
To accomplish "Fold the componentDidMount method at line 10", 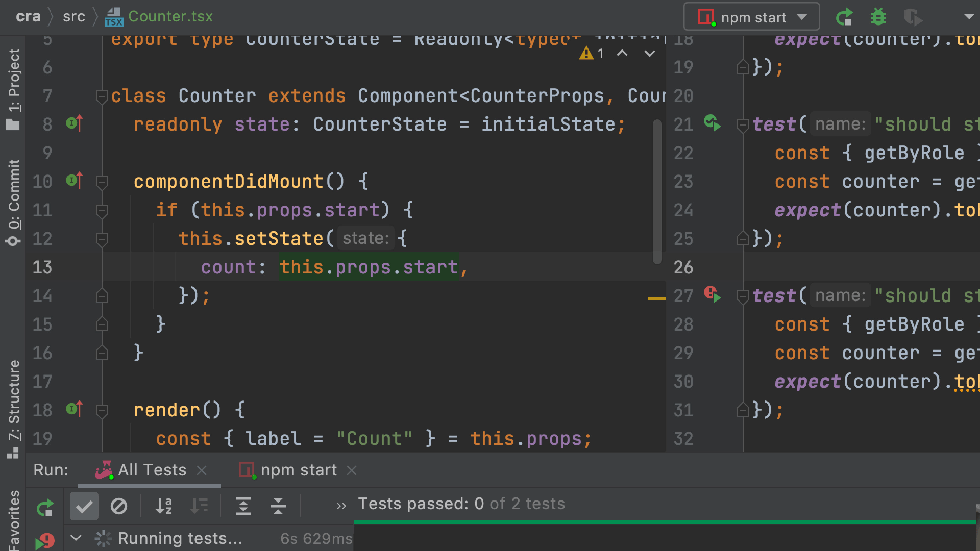I will (x=102, y=181).
